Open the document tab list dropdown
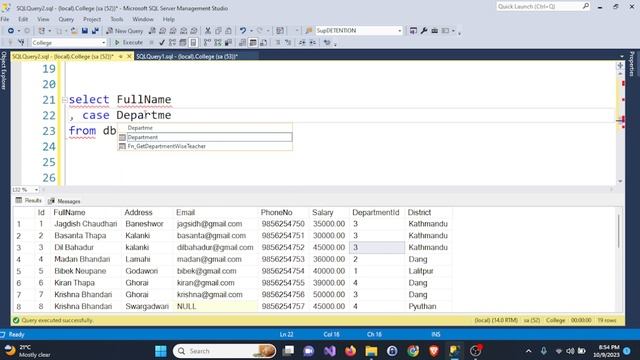Screen dimensions: 640x360 (622, 56)
